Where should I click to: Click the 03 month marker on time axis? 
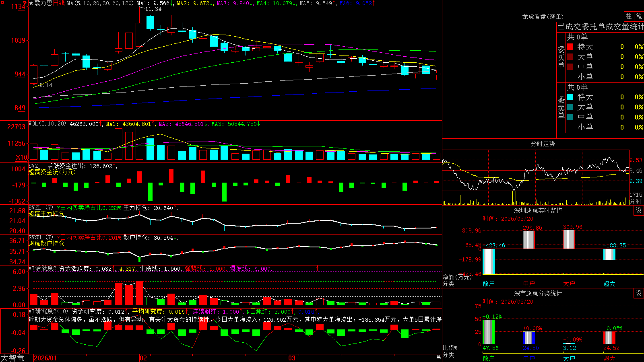292,358
